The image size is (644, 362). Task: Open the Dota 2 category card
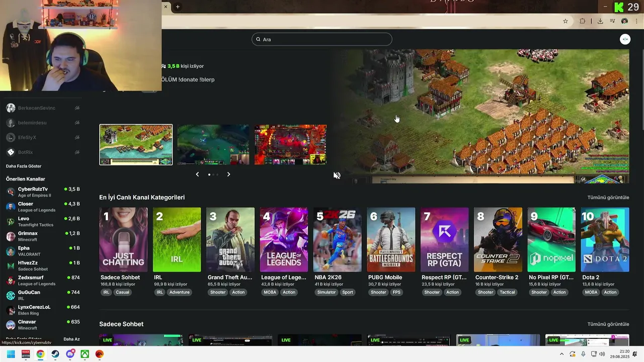coord(605,240)
